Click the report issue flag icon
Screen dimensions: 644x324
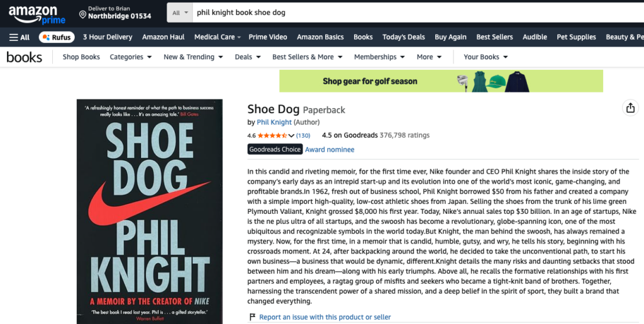click(252, 317)
